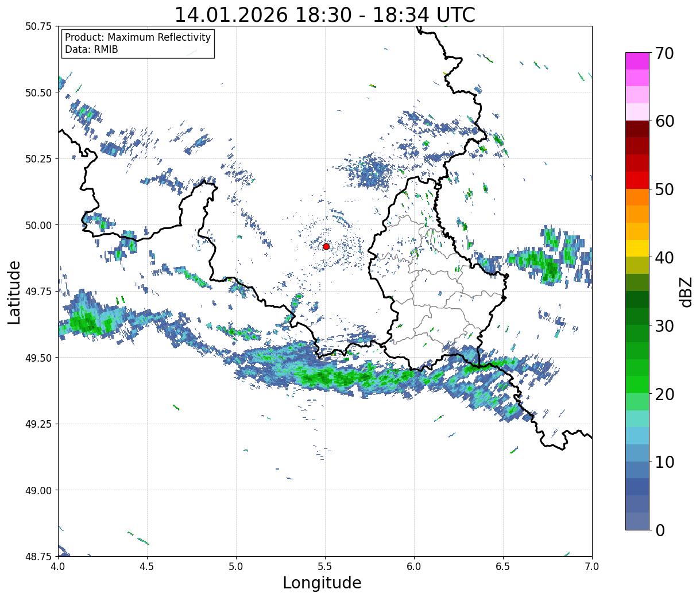Click the colorbar tick label 10

coord(666,462)
